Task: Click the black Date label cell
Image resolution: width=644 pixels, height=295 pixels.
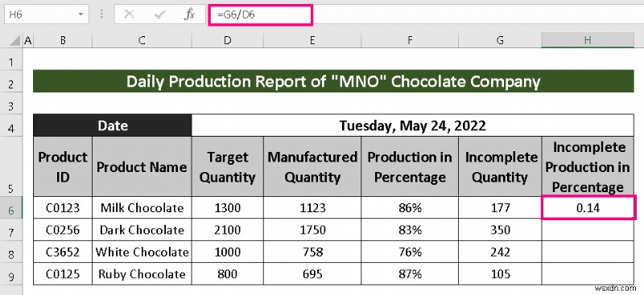Action: [113, 125]
